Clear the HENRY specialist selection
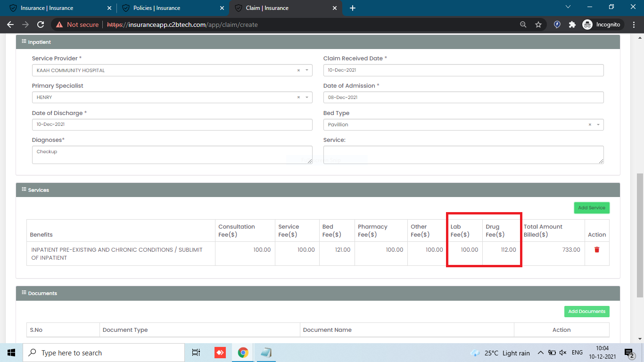The height and width of the screenshot is (362, 644). tap(298, 98)
